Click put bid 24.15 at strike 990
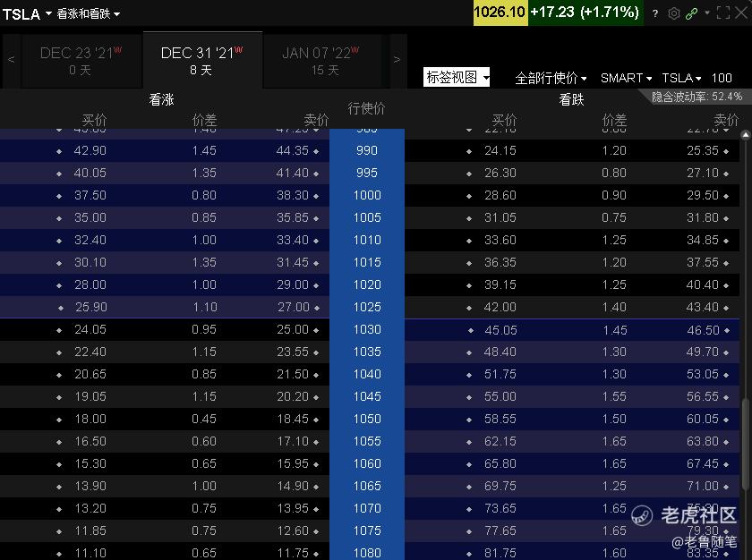Screen dimensions: 752x560 pos(500,151)
